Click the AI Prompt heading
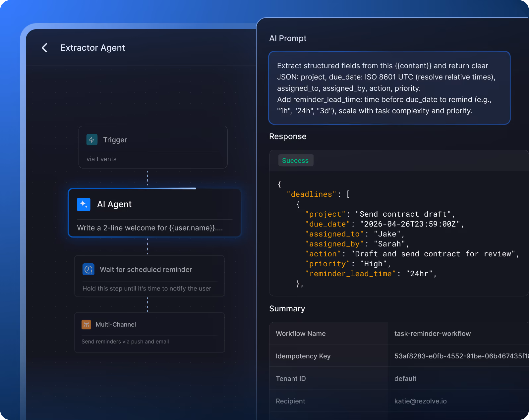This screenshot has width=529, height=420. [288, 38]
